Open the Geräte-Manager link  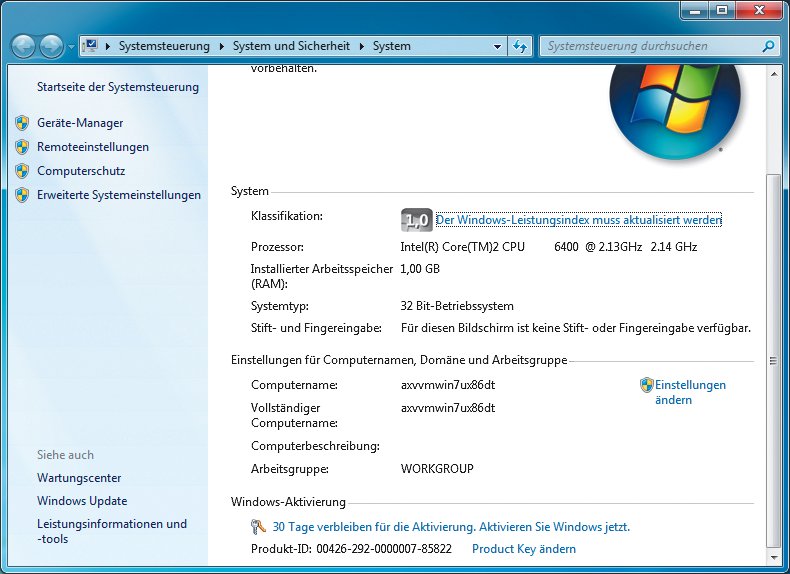pyautogui.click(x=80, y=123)
